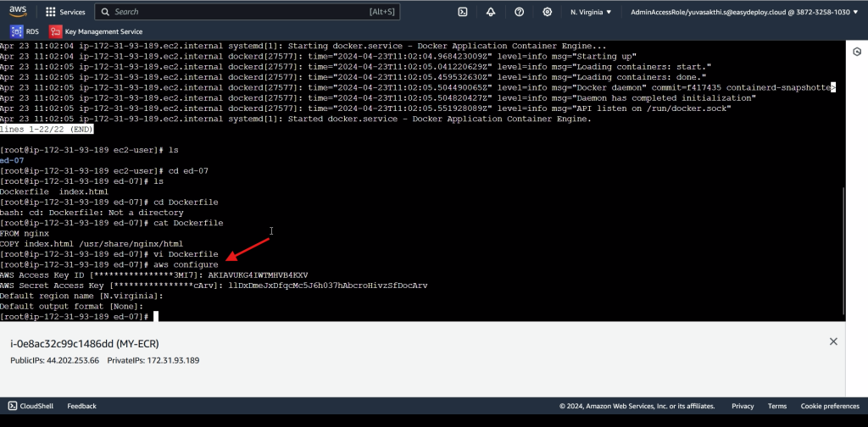Open CloudShell from the footer bar
This screenshot has height=427, width=868.
click(x=31, y=407)
